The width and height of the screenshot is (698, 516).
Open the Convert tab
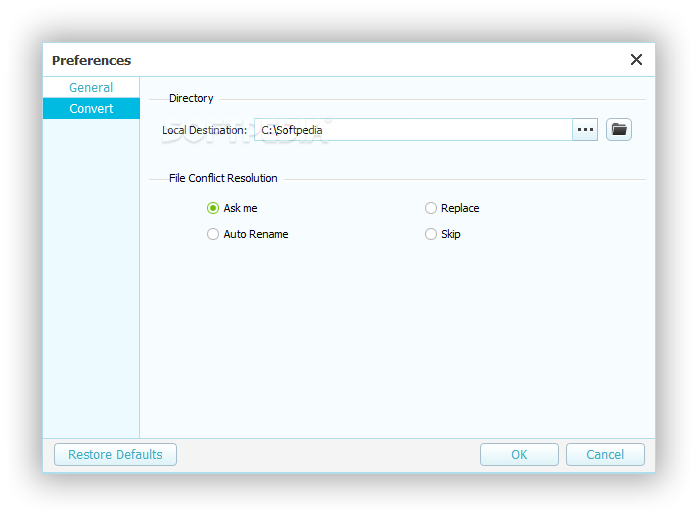(91, 108)
